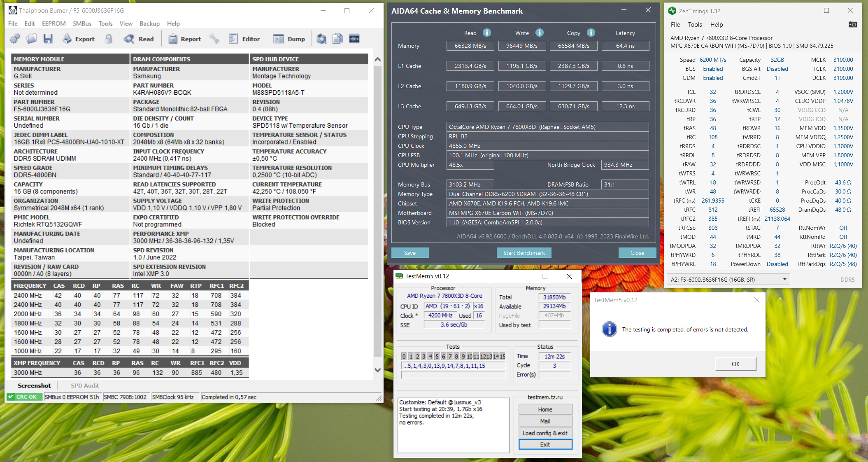The image size is (868, 462).
Task: Click the open folder toolbar icon
Action: coord(31,39)
